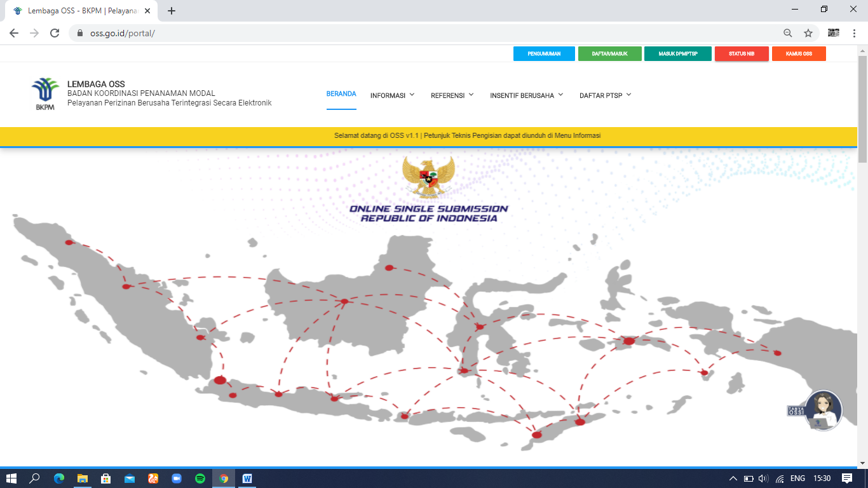Click the KAMUS OSS button
This screenshot has width=868, height=488.
coord(799,54)
